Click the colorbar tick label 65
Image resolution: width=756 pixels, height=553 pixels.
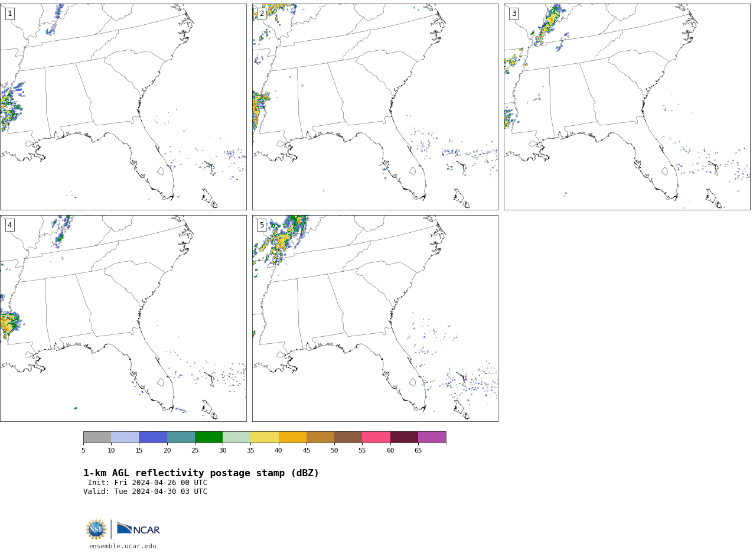(x=418, y=451)
